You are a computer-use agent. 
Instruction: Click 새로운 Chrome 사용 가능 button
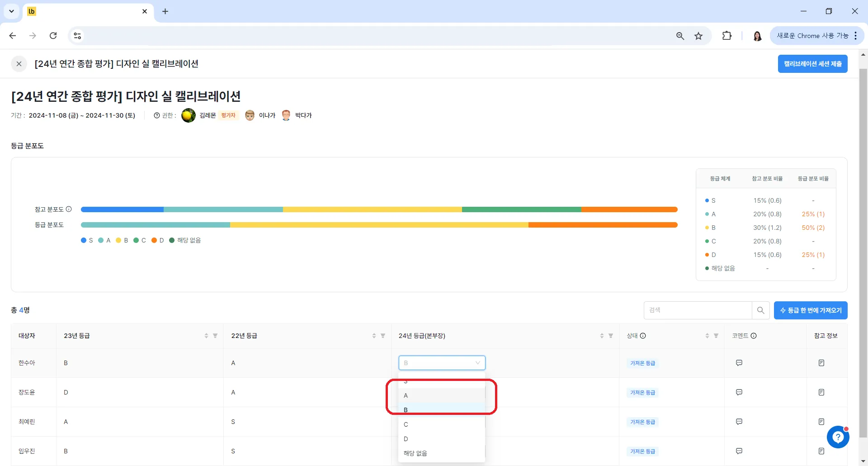817,36
